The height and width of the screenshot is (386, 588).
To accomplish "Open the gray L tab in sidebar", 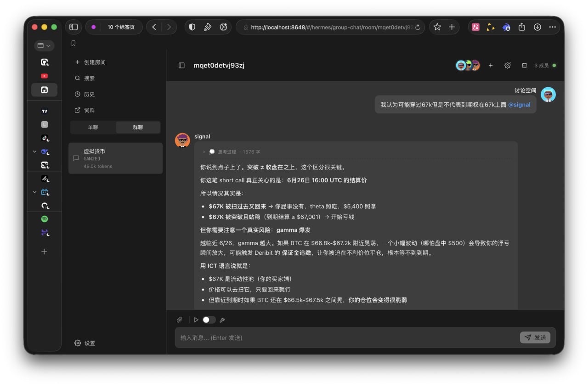I will (x=44, y=124).
